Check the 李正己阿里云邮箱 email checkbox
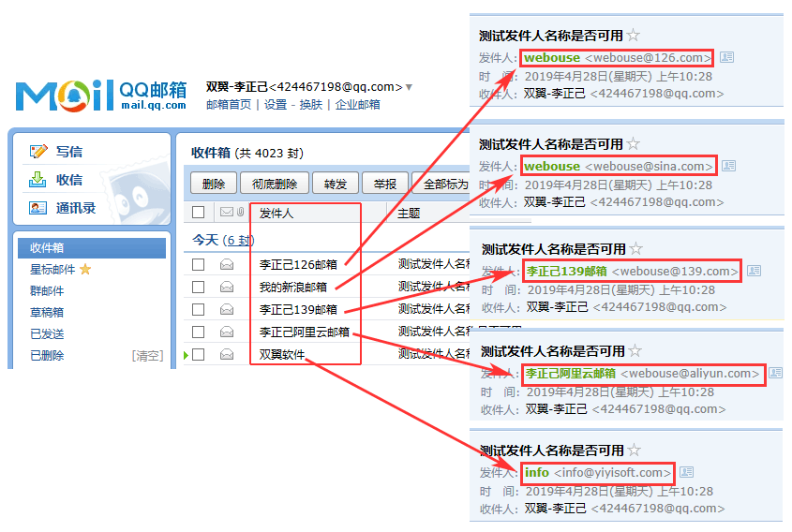The image size is (792, 532). [x=198, y=332]
